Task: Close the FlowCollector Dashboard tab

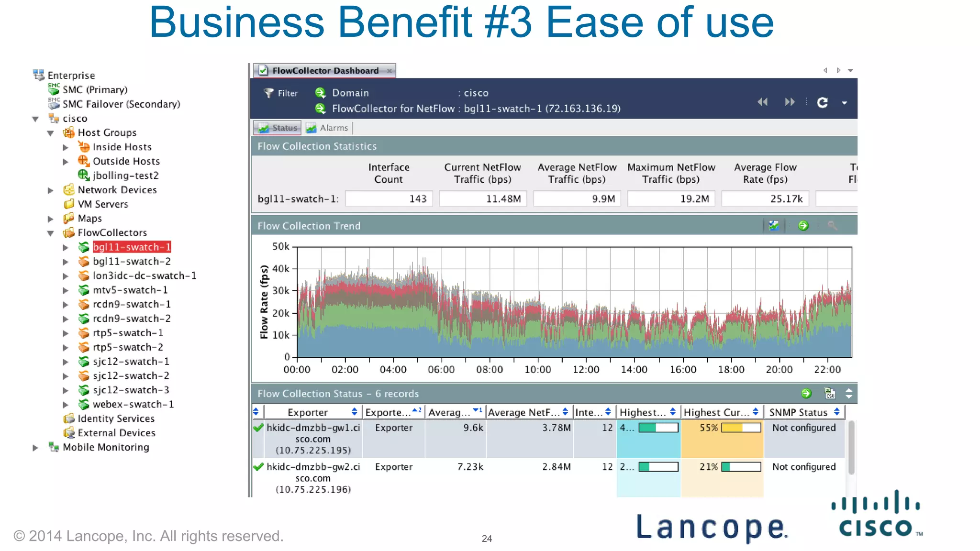Action: point(390,71)
